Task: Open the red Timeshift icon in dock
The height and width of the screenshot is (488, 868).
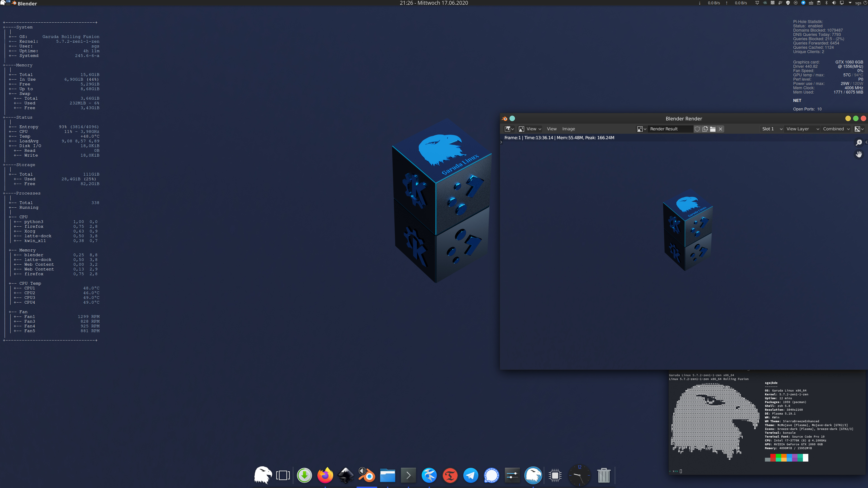Action: 450,475
